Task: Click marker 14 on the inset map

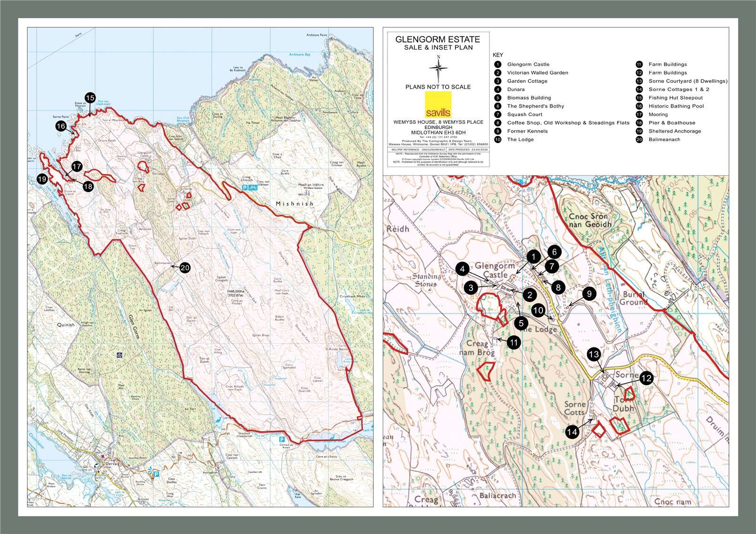Action: (572, 432)
